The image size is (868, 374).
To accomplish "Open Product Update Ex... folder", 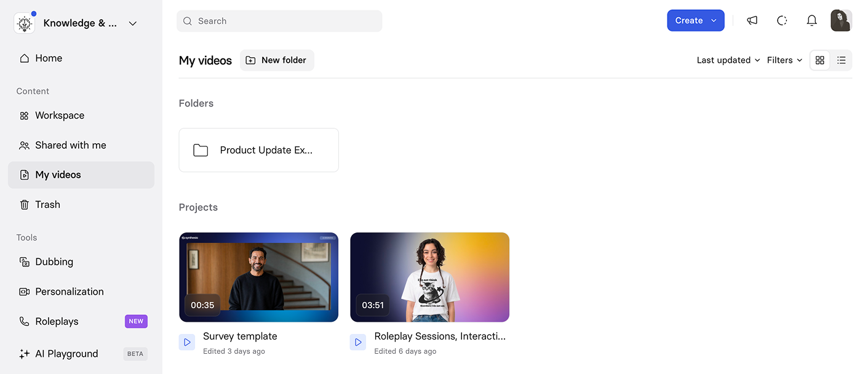I will point(258,150).
